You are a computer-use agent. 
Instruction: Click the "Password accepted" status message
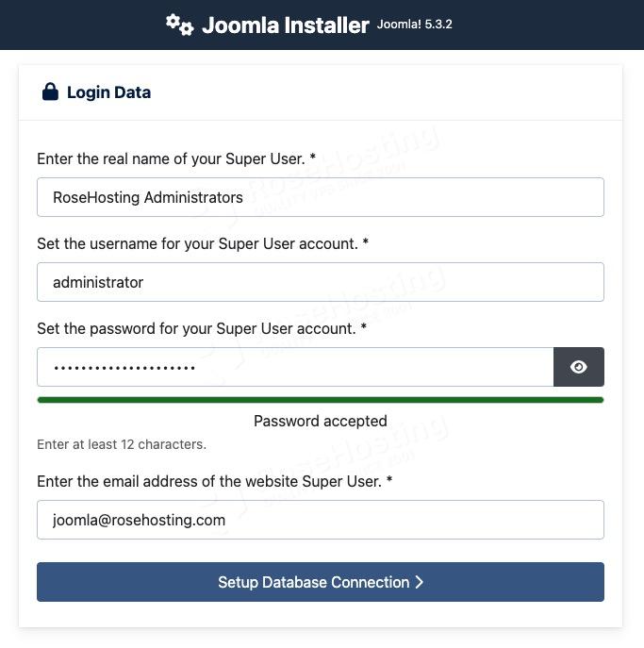pos(321,421)
